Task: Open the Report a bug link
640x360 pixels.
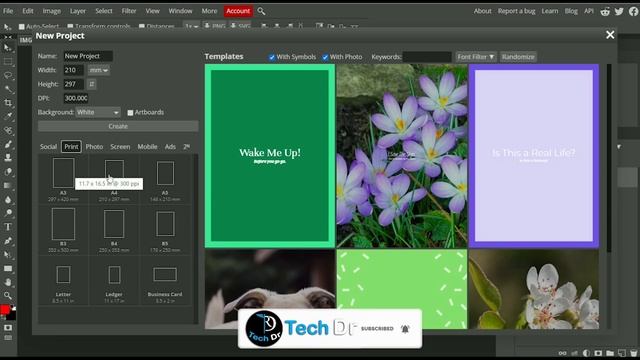Action: coord(516,11)
